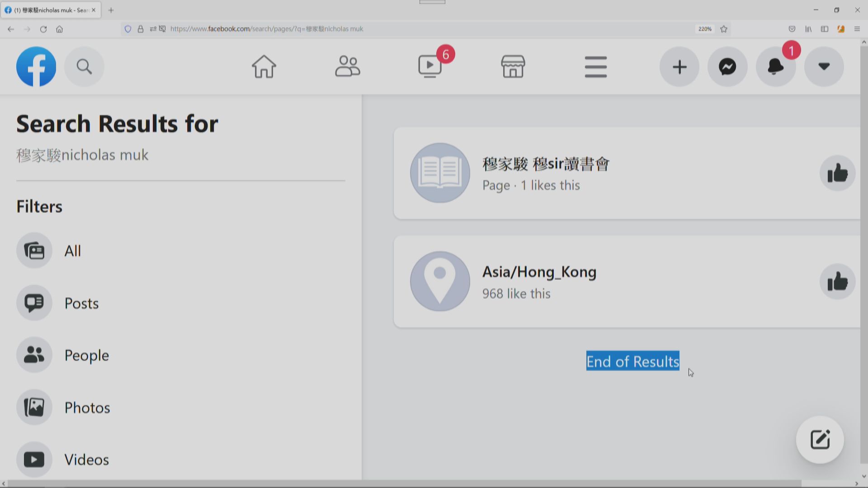The height and width of the screenshot is (488, 868).
Task: Bookmark this page with star icon
Action: [x=724, y=29]
